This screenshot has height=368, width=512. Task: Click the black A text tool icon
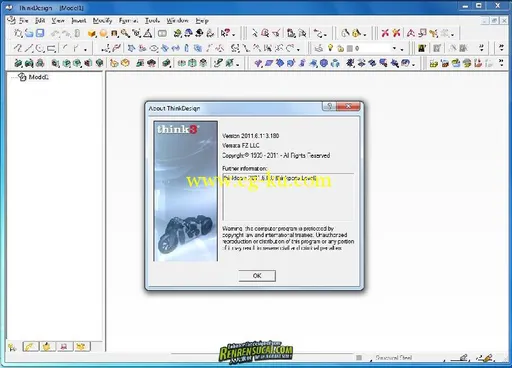422,49
